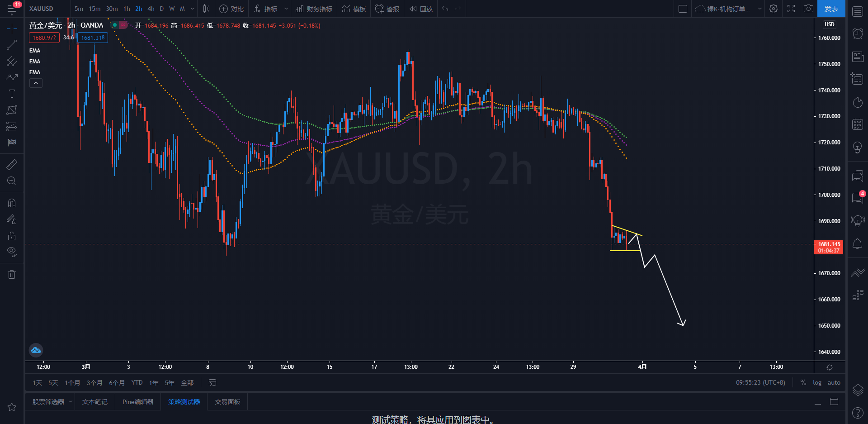Open the alerts alarm clock panel
This screenshot has height=424, width=868.
click(x=858, y=33)
